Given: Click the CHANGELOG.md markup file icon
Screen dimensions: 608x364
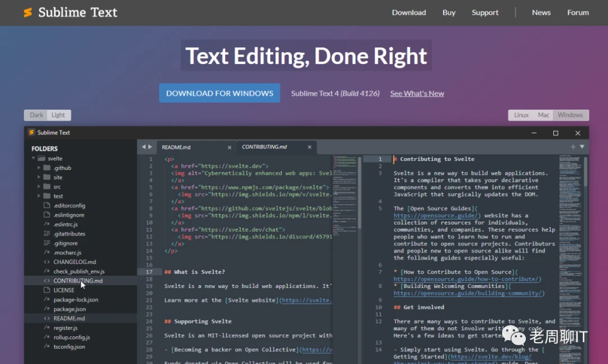Looking at the screenshot, I should [x=47, y=262].
